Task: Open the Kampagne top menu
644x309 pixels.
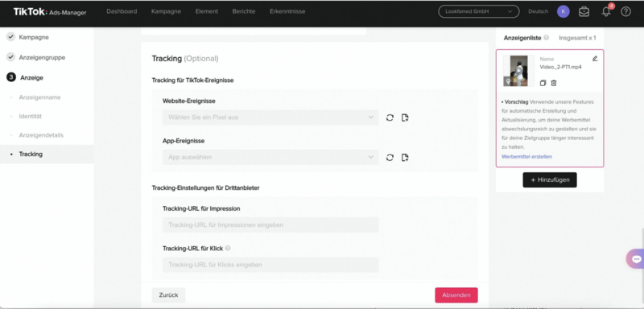Action: (x=166, y=11)
